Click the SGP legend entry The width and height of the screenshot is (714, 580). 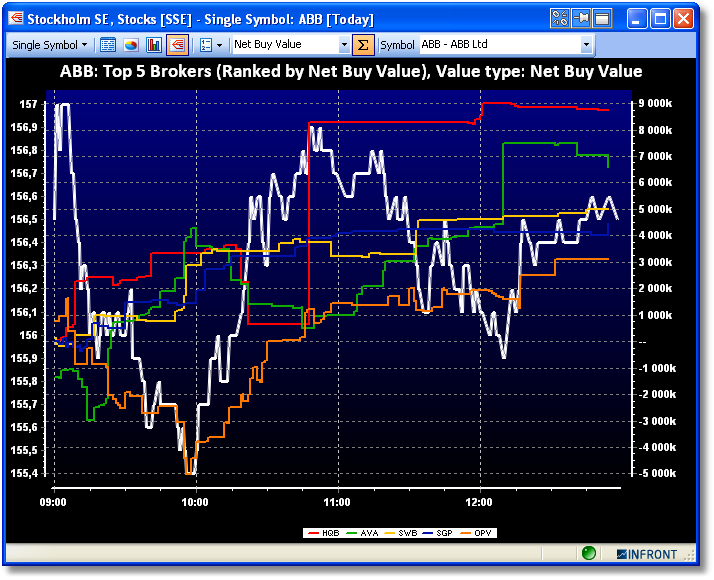coord(438,533)
